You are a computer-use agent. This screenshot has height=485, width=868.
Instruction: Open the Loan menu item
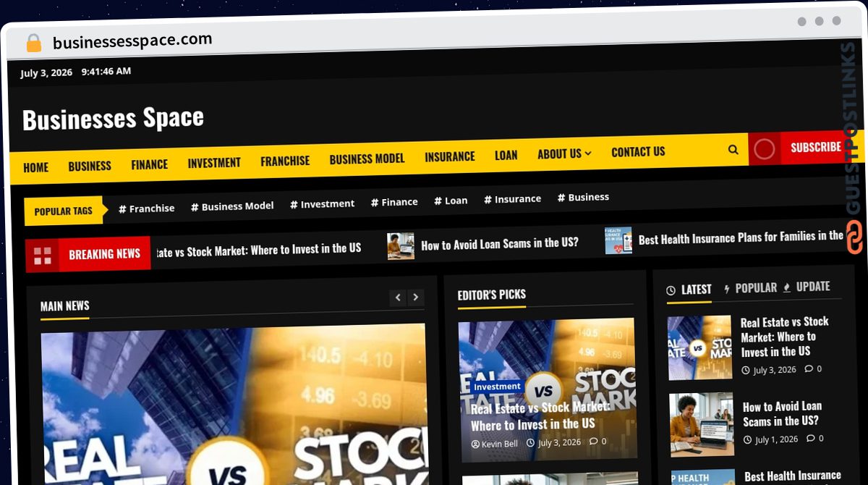pos(506,155)
